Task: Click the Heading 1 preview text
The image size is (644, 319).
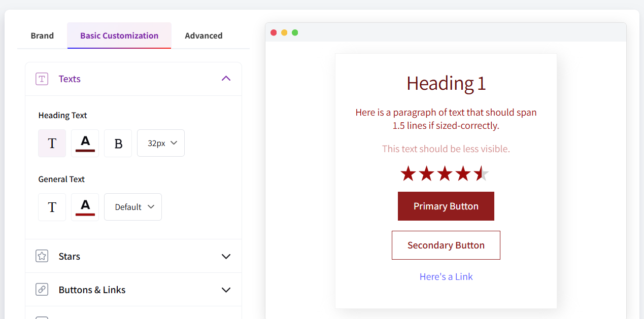Action: coord(446,83)
